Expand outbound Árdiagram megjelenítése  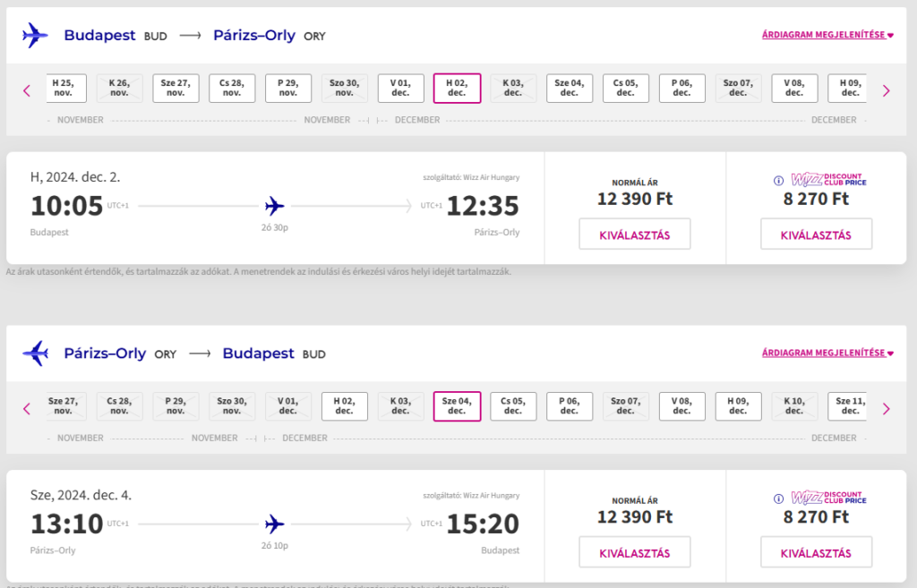(827, 35)
